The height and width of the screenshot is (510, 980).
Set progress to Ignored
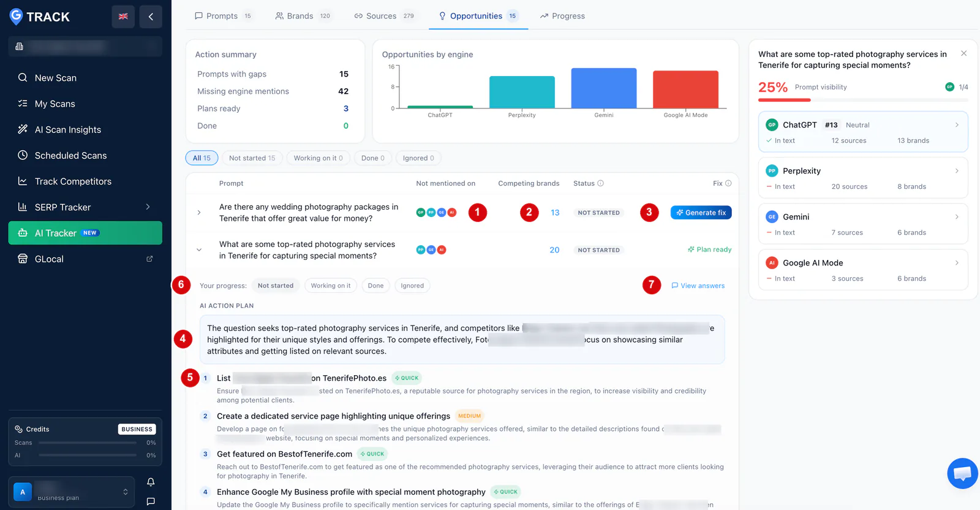click(x=412, y=286)
